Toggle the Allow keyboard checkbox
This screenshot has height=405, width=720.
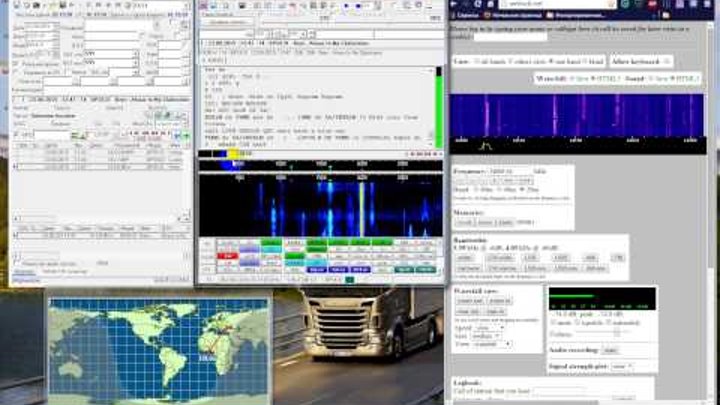click(668, 62)
